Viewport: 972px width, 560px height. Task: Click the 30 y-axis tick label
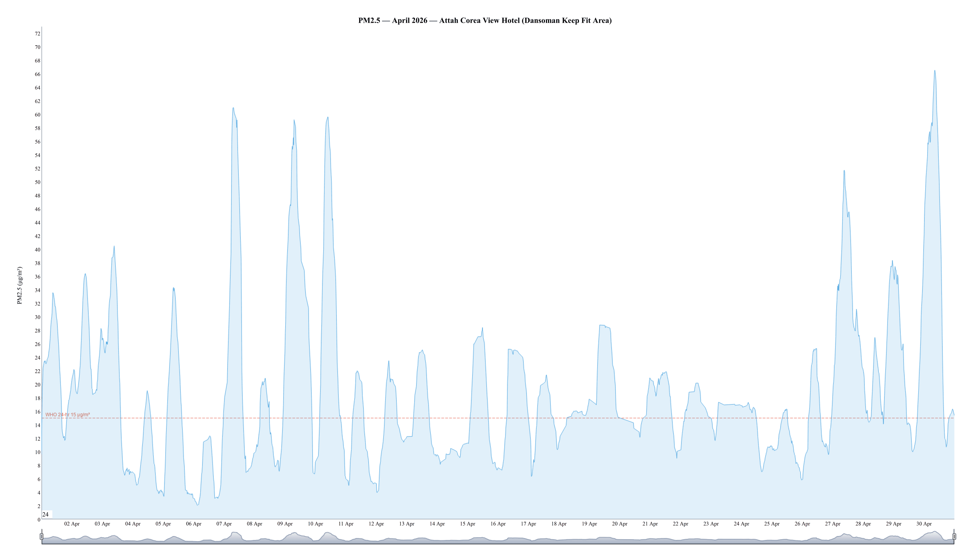point(37,317)
